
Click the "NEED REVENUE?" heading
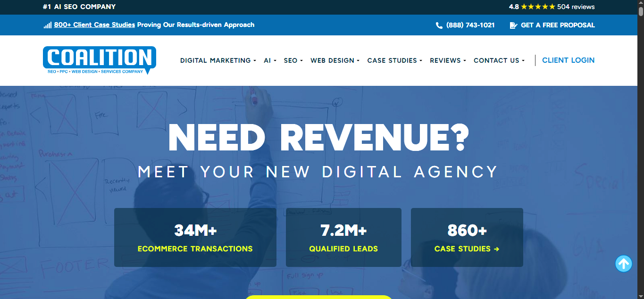click(x=319, y=137)
